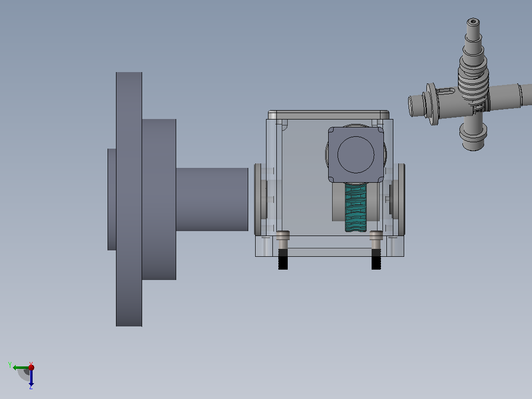Select the square motor mounting plate
The image size is (532, 399).
pyautogui.click(x=356, y=155)
